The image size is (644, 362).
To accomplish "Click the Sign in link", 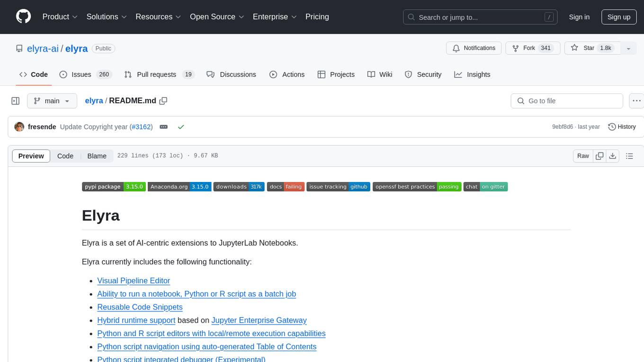I will 579,17.
